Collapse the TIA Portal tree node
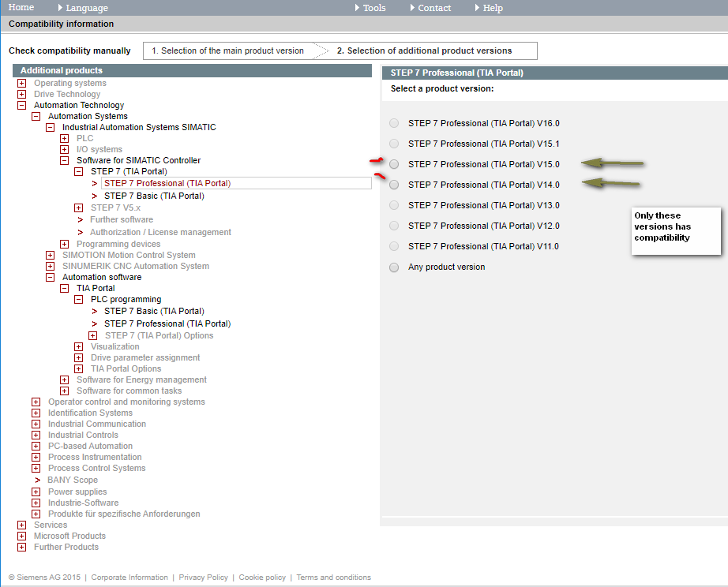This screenshot has width=728, height=587. (65, 288)
